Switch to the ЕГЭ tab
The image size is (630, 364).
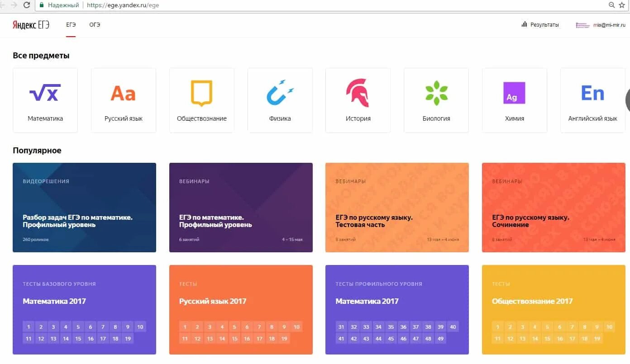(71, 25)
